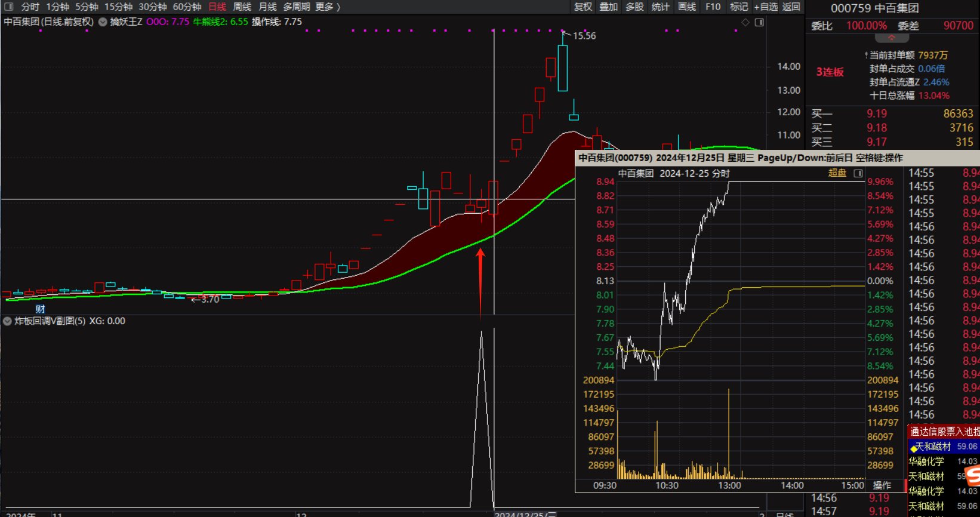Image resolution: width=980 pixels, height=517 pixels.
Task: Select the 周线 weekly period tab
Action: click(x=242, y=7)
